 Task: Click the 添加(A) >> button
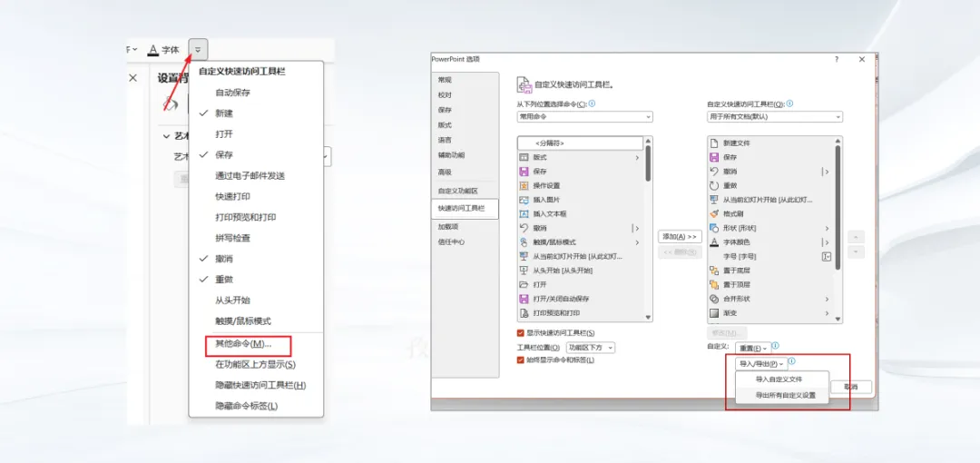click(x=680, y=237)
